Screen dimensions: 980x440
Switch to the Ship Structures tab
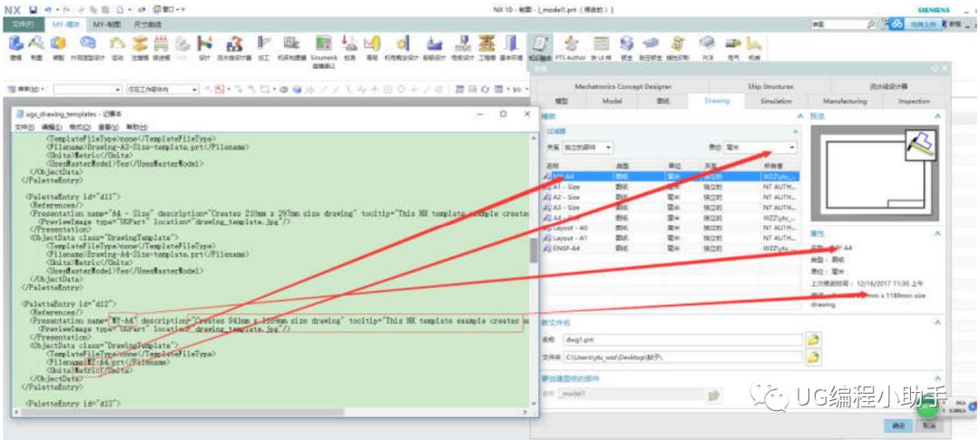tap(770, 86)
